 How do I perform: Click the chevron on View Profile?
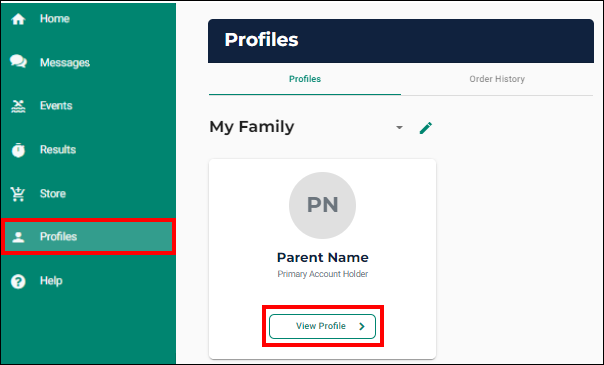pyautogui.click(x=362, y=326)
